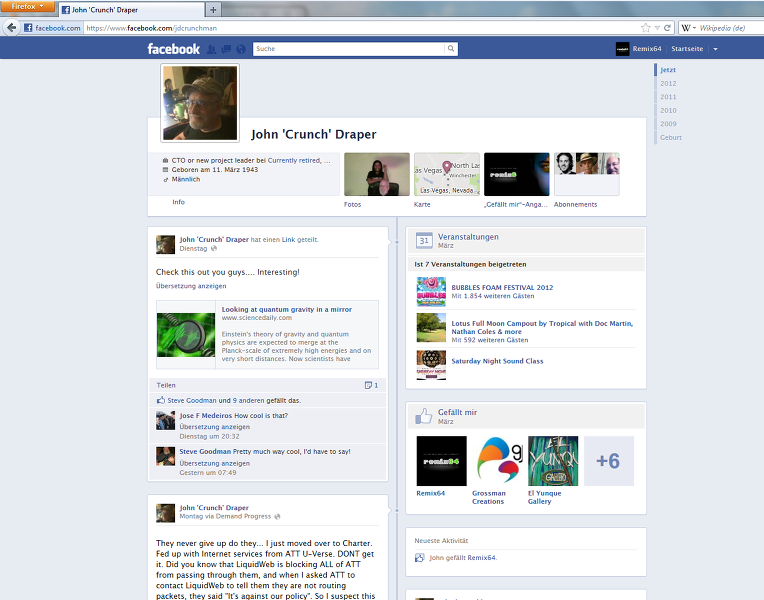Jump to Jetzt on timeline
Screen dimensions: 764x600
668,70
